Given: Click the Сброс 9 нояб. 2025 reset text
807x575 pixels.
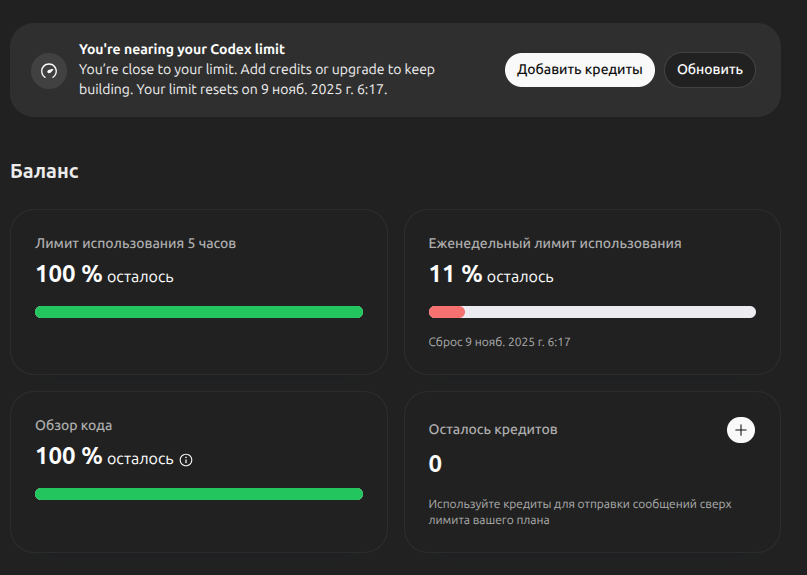Looking at the screenshot, I should pyautogui.click(x=499, y=342).
